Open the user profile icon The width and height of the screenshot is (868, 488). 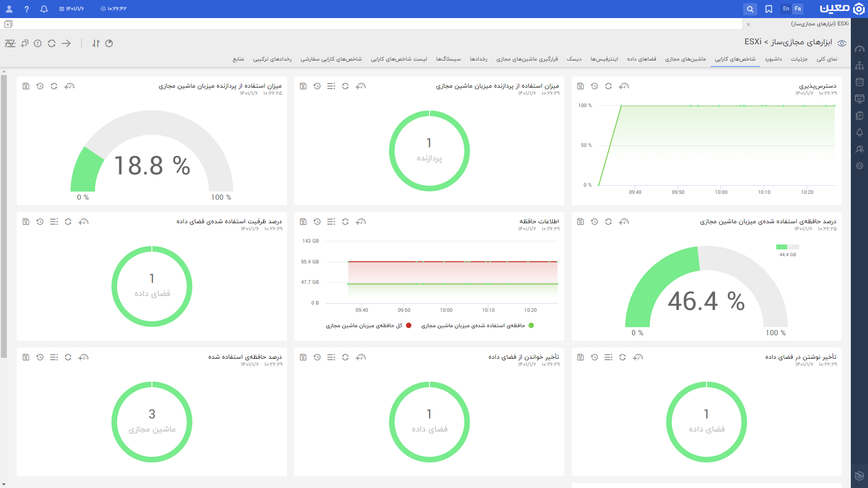coord(9,9)
